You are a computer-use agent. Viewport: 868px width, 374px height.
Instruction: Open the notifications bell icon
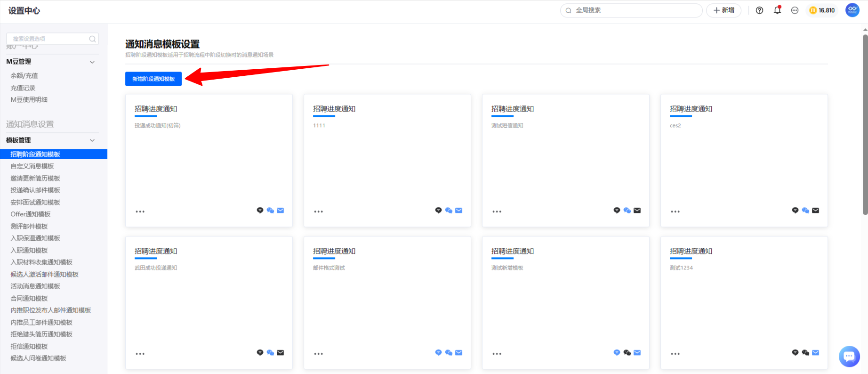[x=777, y=10]
